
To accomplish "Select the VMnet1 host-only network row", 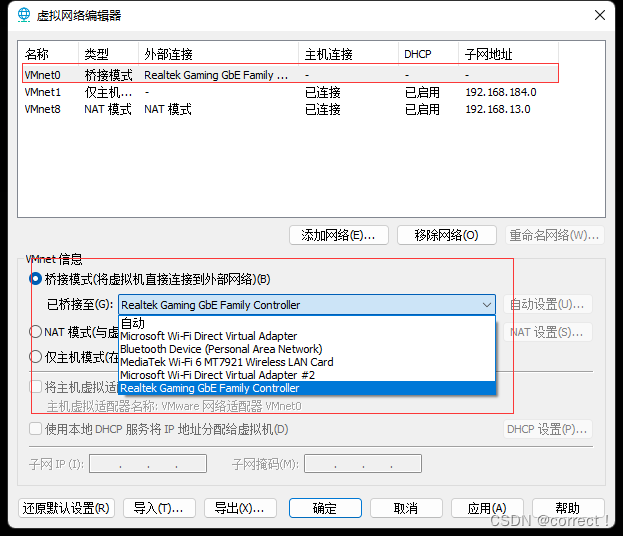I will [290, 92].
